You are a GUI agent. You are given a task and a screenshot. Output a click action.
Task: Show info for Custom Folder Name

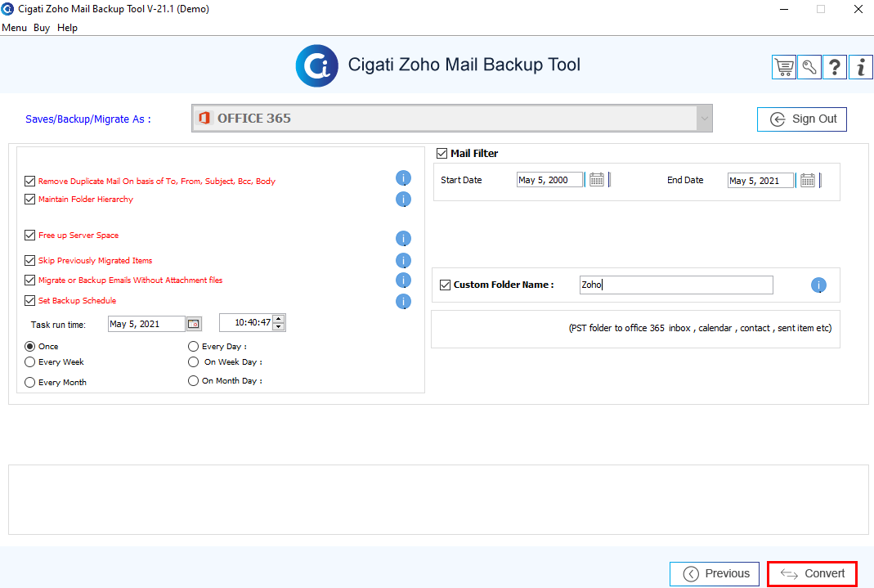coord(818,285)
